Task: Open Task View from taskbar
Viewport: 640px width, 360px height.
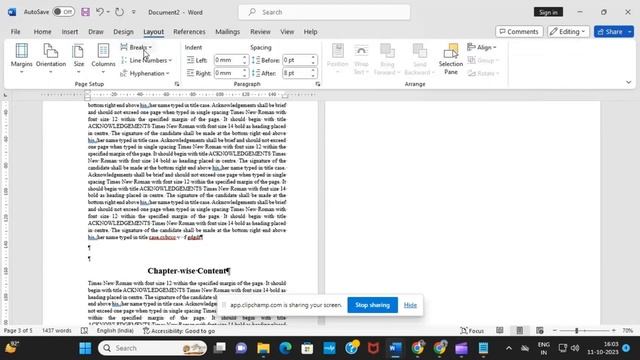Action: pos(220,348)
